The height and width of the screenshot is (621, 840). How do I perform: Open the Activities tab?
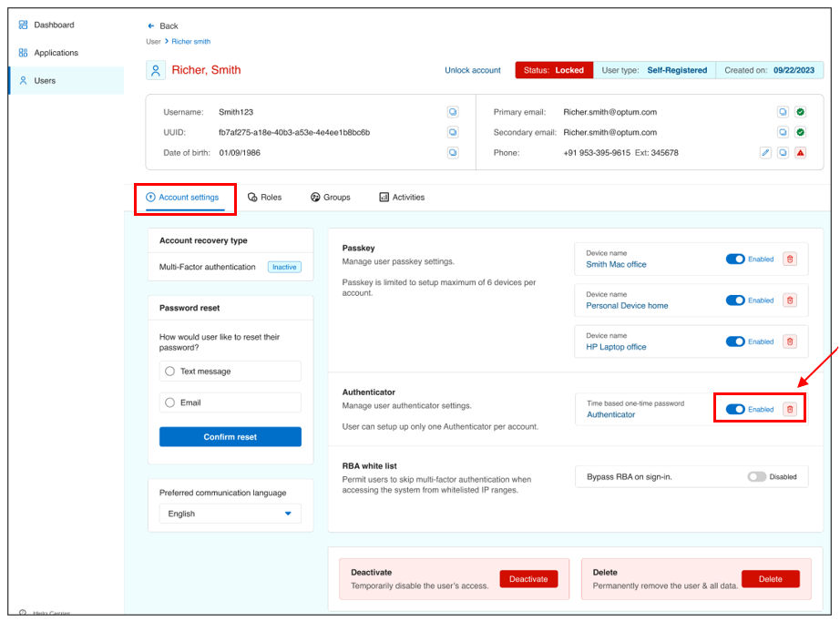point(402,198)
